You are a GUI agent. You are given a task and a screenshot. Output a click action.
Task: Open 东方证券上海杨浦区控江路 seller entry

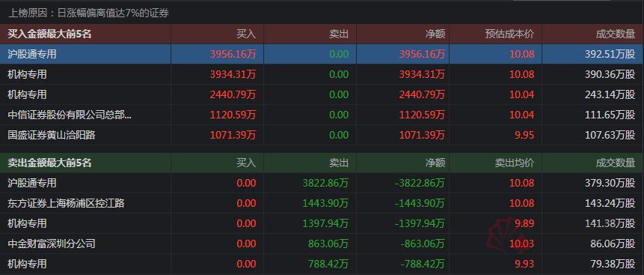point(66,203)
